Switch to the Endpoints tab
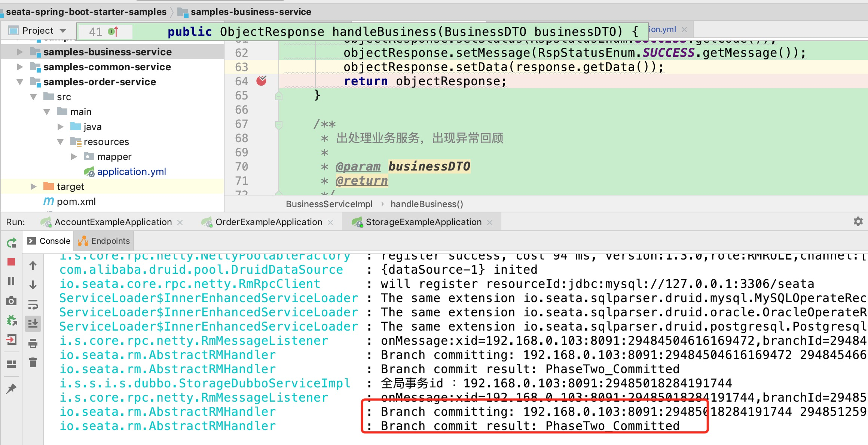Viewport: 868px width, 445px height. [x=104, y=241]
